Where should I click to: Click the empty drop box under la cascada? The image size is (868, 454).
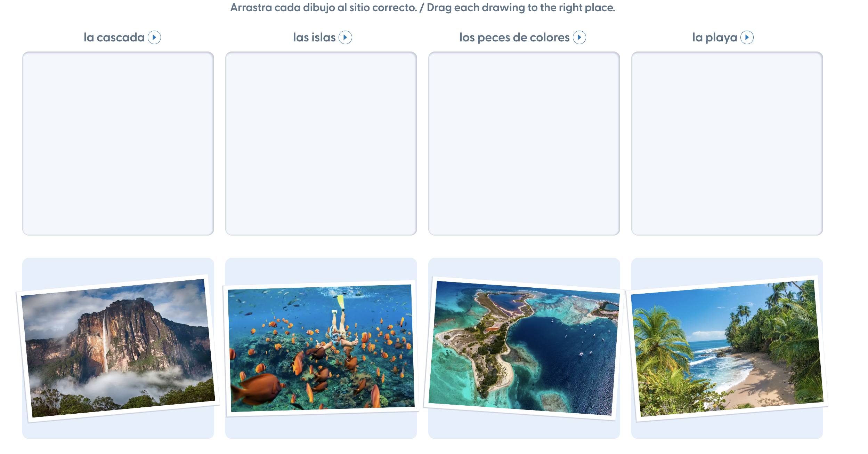pos(118,143)
